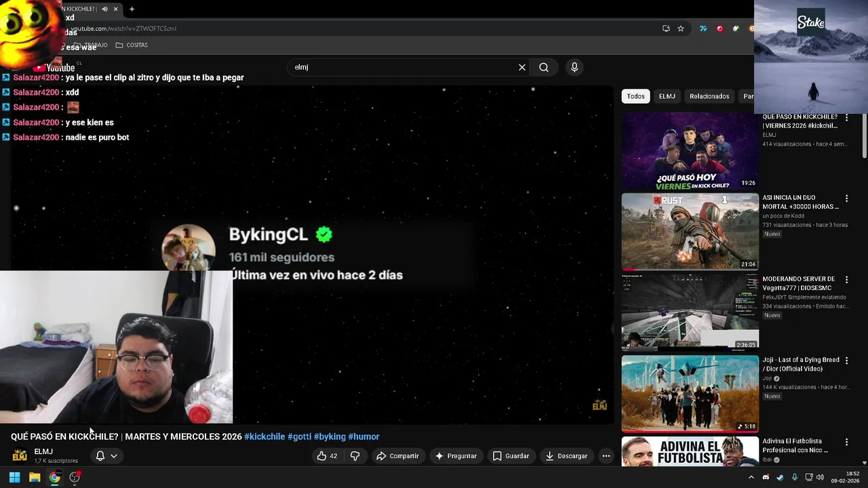
Task: Open options menu for QUE PASO EN KICKCHILE video
Action: click(x=846, y=118)
